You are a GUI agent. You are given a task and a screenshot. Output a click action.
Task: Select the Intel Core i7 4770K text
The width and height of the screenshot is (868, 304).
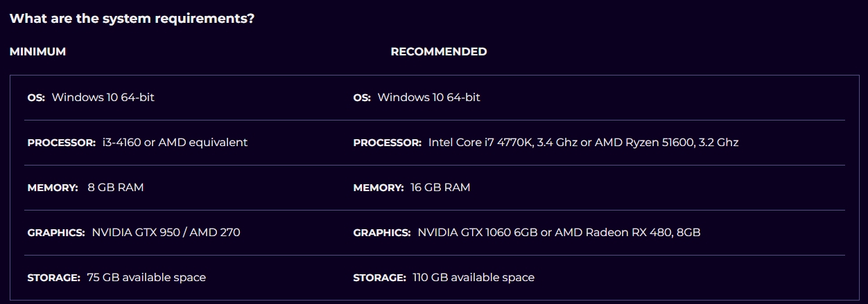pos(480,143)
